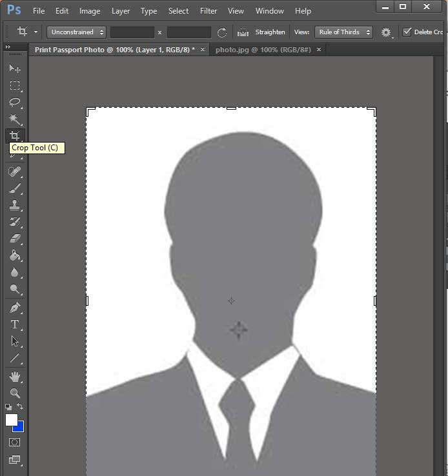Switch to Print Passport Photo tab
This screenshot has height=476, width=448.
pyautogui.click(x=115, y=50)
